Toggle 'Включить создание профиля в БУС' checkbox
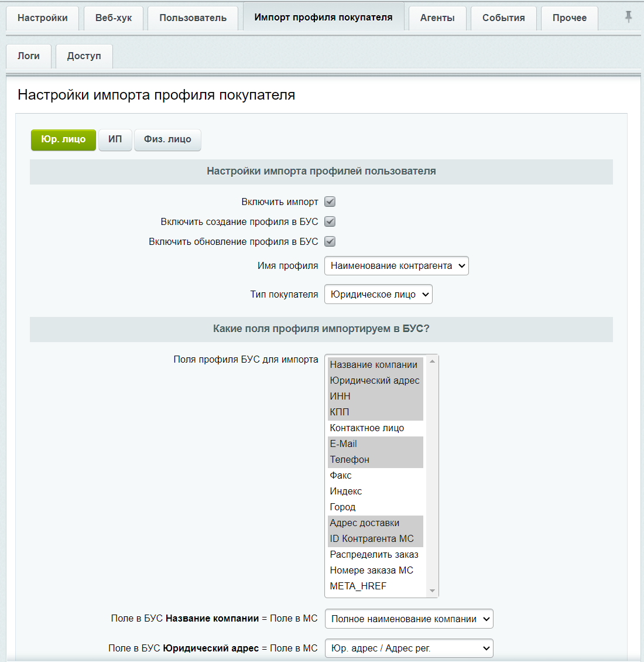The width and height of the screenshot is (644, 662). [x=330, y=222]
